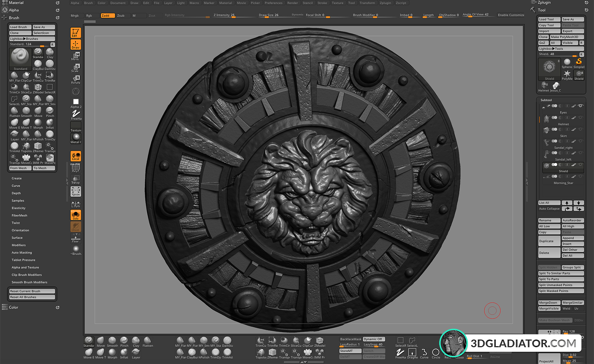The height and width of the screenshot is (364, 594).
Task: Choose the Circle stroke shape
Action: pos(436,354)
